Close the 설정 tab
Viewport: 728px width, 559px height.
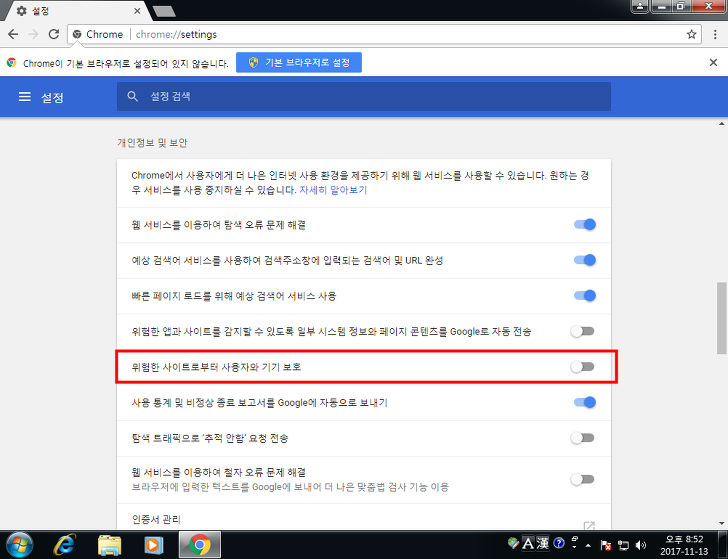click(x=137, y=11)
